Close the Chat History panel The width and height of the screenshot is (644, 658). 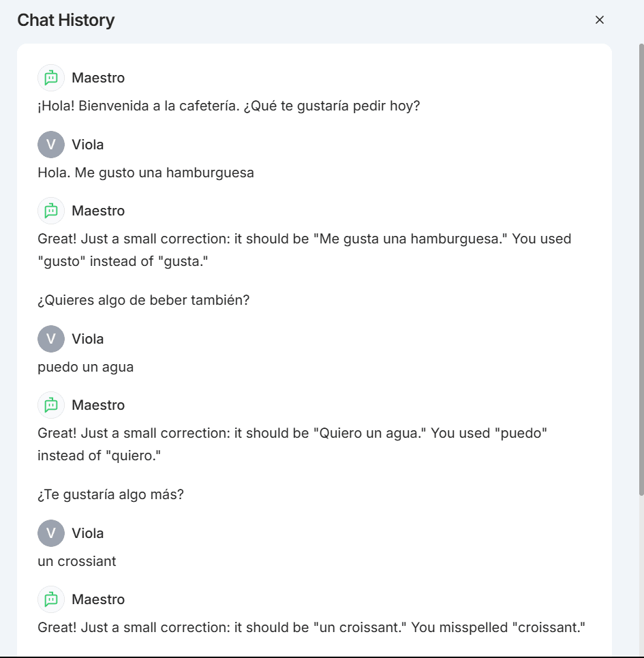point(600,20)
